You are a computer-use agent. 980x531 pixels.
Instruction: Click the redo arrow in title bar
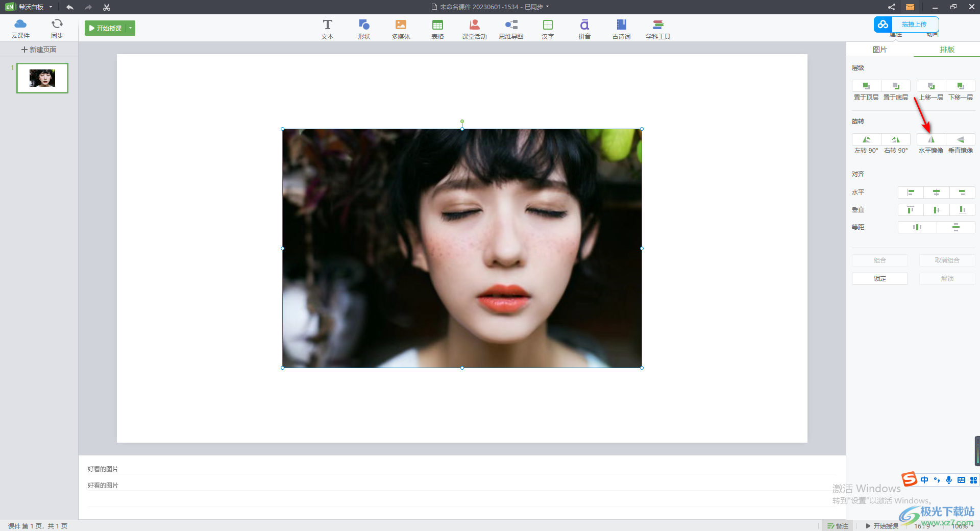pyautogui.click(x=88, y=7)
